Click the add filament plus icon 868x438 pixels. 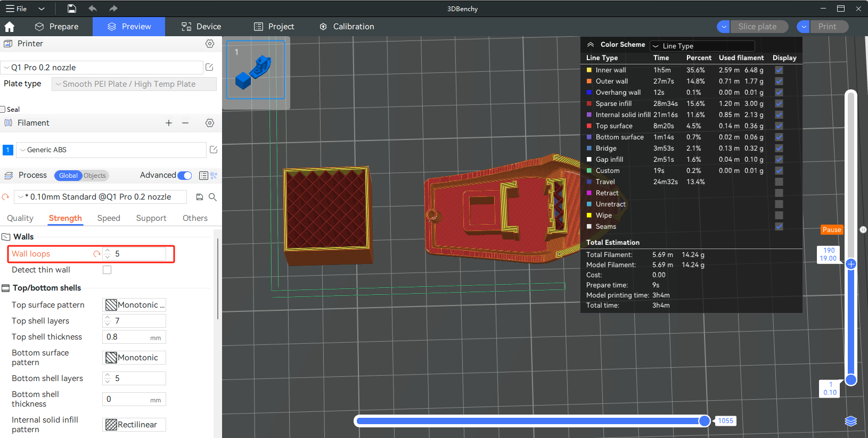pos(169,123)
